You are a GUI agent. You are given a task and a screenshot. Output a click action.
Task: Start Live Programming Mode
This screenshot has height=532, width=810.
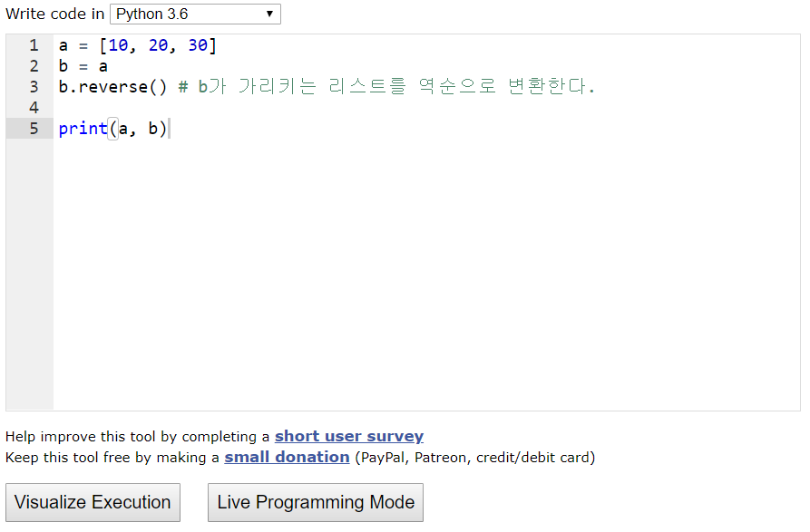[x=316, y=502]
